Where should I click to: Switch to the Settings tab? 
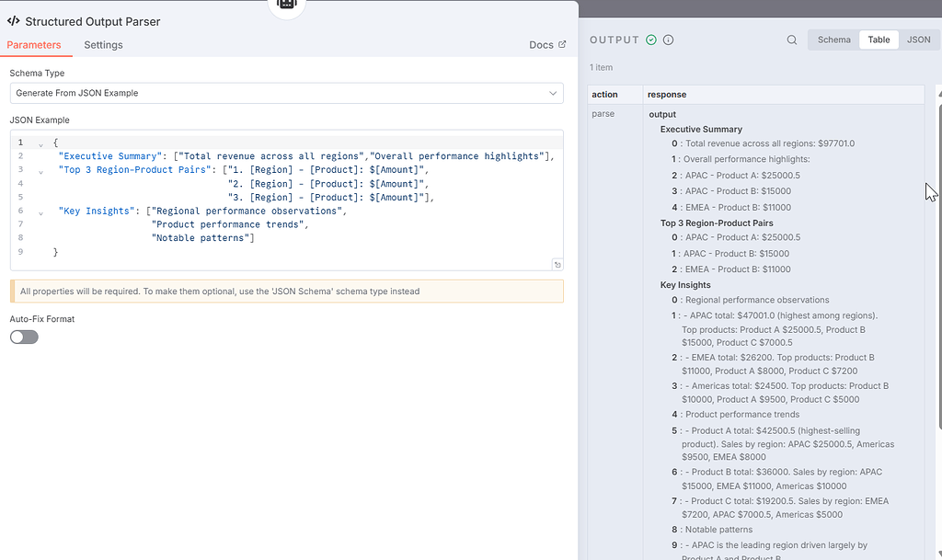click(x=103, y=44)
